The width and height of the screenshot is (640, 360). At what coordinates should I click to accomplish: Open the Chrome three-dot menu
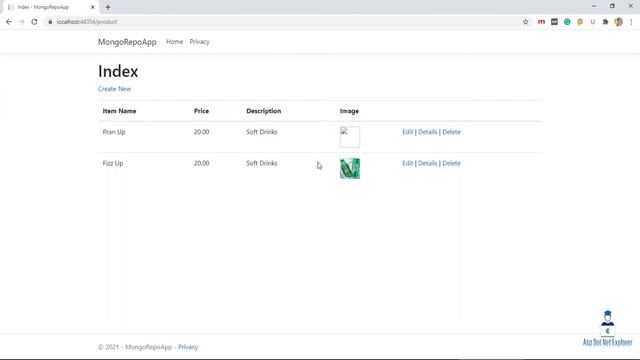[631, 22]
